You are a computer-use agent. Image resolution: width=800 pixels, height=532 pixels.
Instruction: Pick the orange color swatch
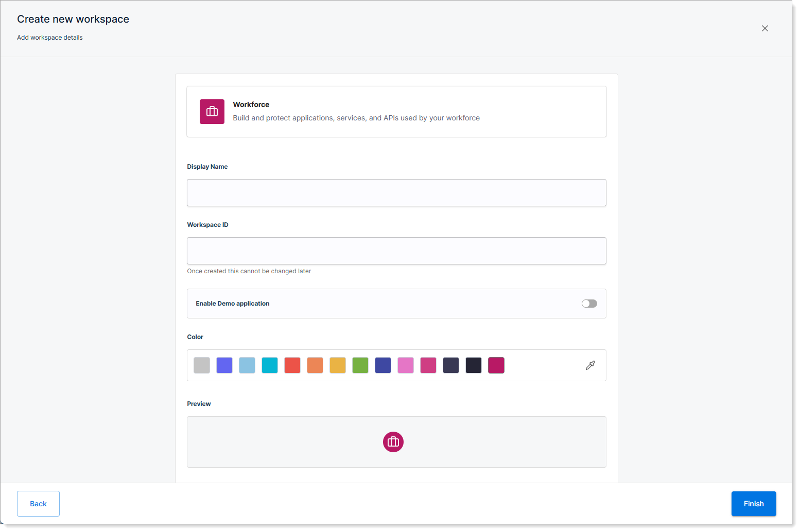point(315,365)
